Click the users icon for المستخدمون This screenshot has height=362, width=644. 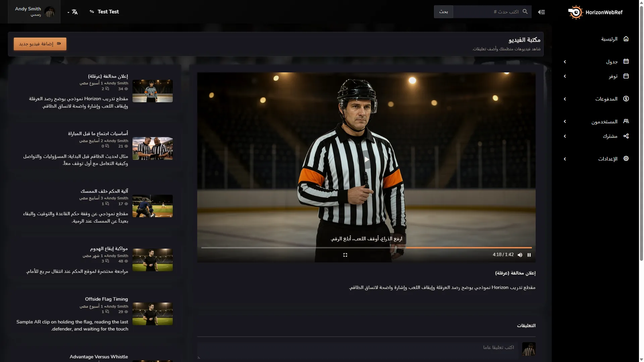pos(626,121)
